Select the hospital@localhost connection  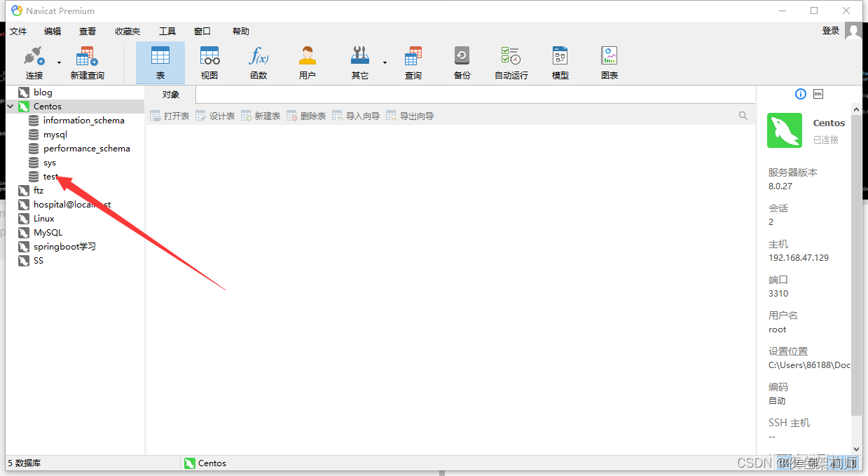(x=72, y=205)
